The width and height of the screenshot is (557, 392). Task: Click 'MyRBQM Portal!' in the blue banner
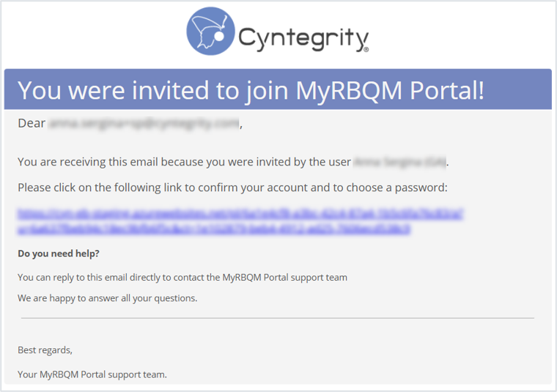390,90
